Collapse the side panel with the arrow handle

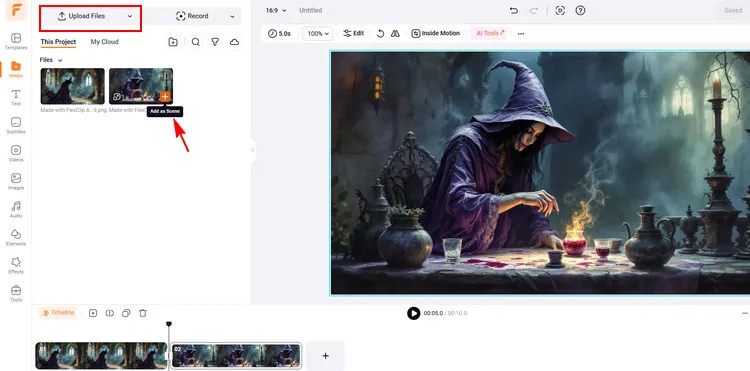[253, 150]
